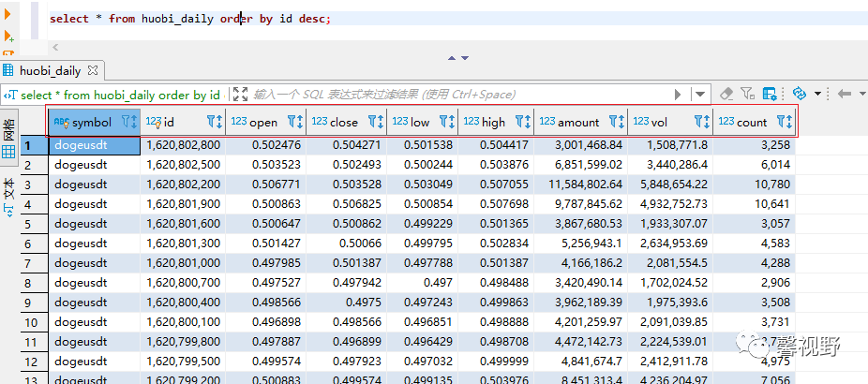Filter/sort icon on count column
The image size is (868, 384).
pos(785,122)
